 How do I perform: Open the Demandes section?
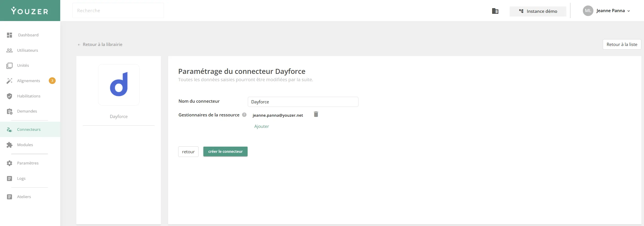click(x=27, y=111)
